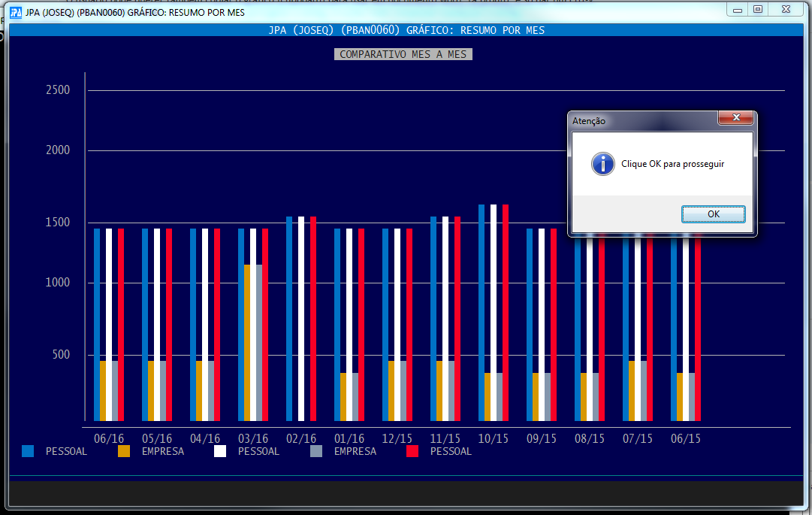Click the white PESSOAL legend swatch

point(220,451)
